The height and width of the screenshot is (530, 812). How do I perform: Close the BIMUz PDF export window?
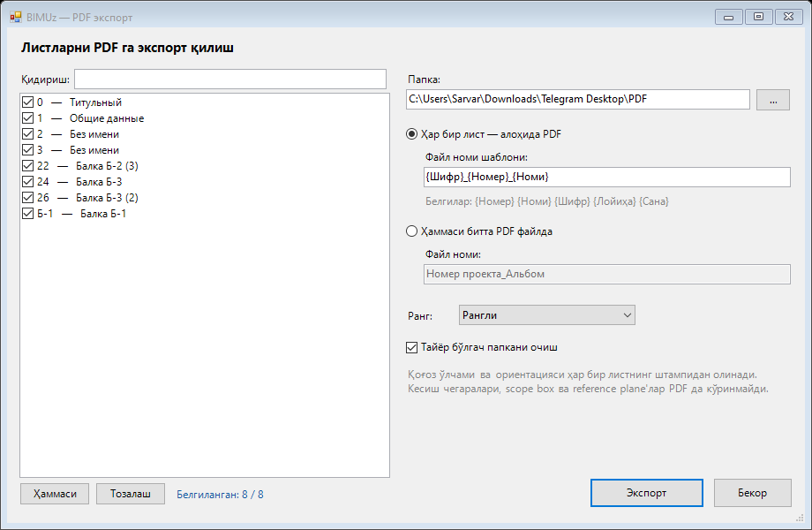pos(789,17)
